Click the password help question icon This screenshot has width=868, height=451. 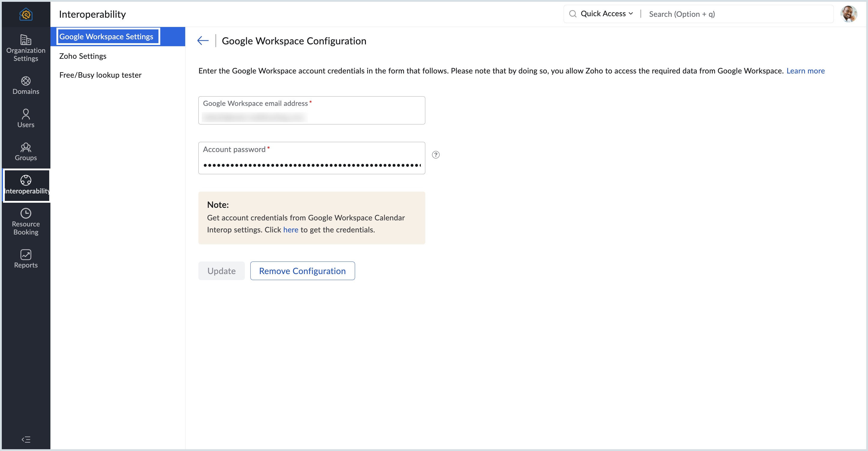436,154
